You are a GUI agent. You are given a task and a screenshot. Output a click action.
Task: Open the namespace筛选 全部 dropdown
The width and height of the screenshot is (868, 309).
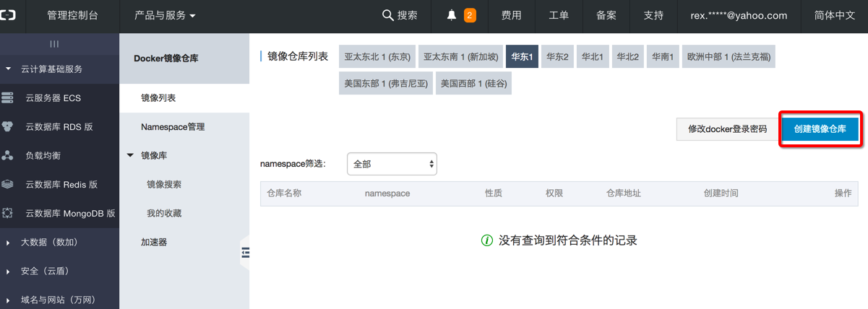click(x=392, y=164)
